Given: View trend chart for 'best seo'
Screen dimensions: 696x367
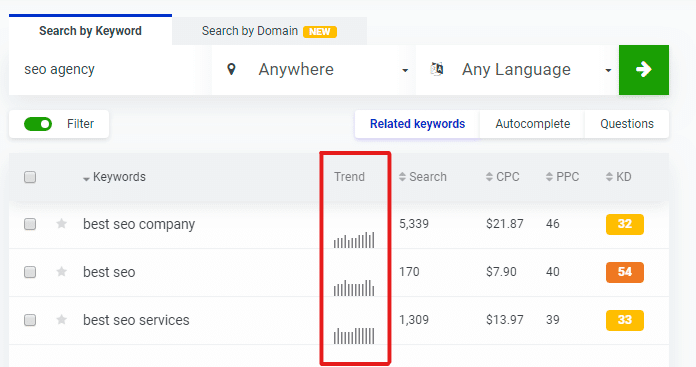Looking at the screenshot, I should coord(354,288).
